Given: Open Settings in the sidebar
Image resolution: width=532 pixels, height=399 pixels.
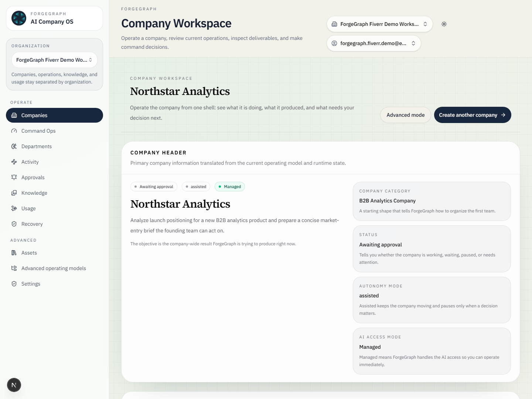Looking at the screenshot, I should 54,284.
